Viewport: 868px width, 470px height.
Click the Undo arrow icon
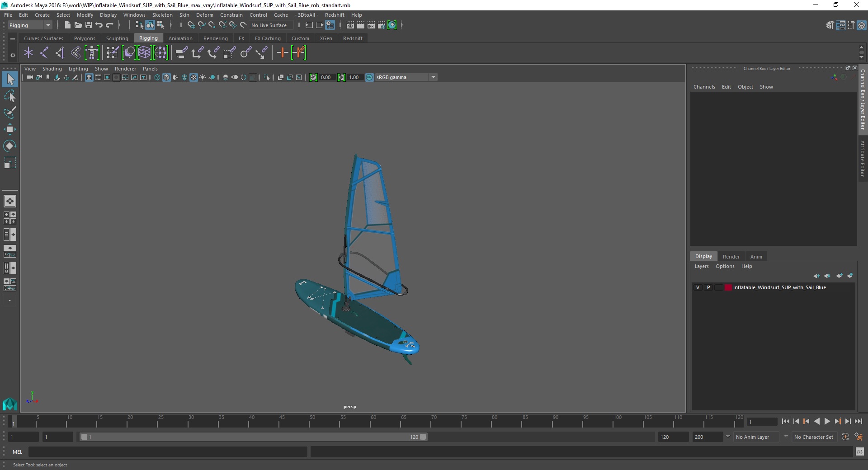(x=99, y=25)
